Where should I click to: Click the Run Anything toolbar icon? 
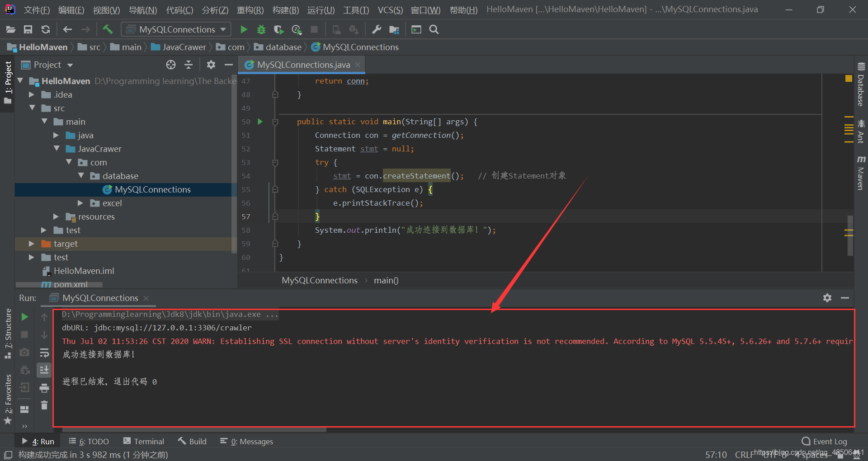416,30
